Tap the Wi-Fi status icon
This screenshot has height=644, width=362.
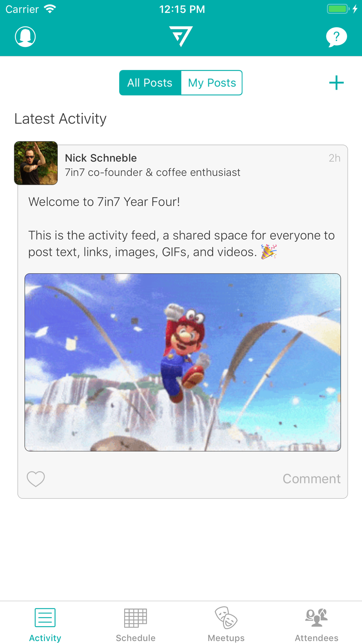click(50, 9)
